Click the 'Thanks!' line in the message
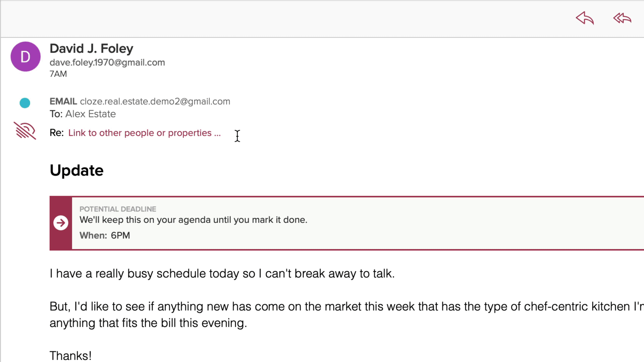 tap(70, 356)
